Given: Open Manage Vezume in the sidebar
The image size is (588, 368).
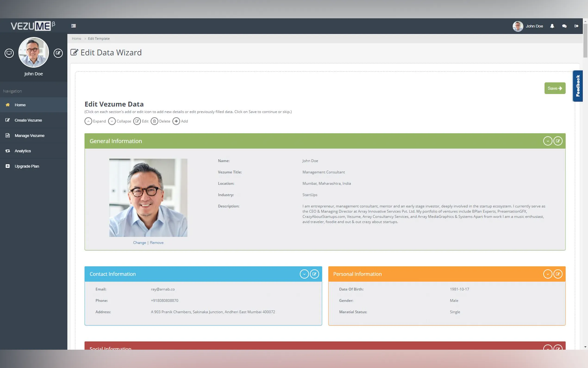Looking at the screenshot, I should [x=34, y=136].
